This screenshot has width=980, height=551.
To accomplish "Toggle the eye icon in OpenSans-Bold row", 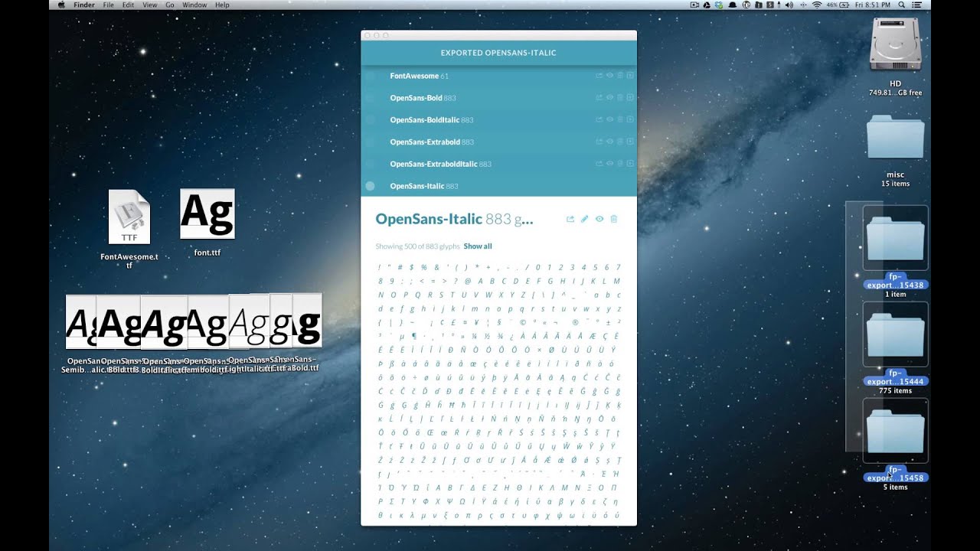I will point(610,98).
